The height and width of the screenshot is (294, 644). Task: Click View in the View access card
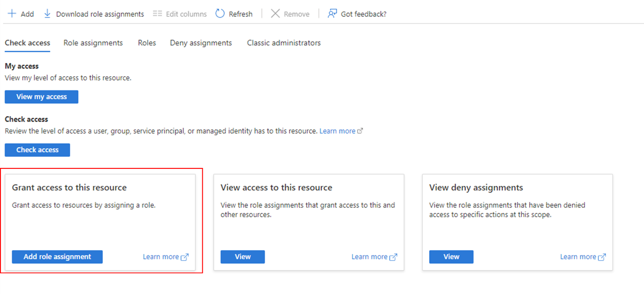[x=242, y=257]
